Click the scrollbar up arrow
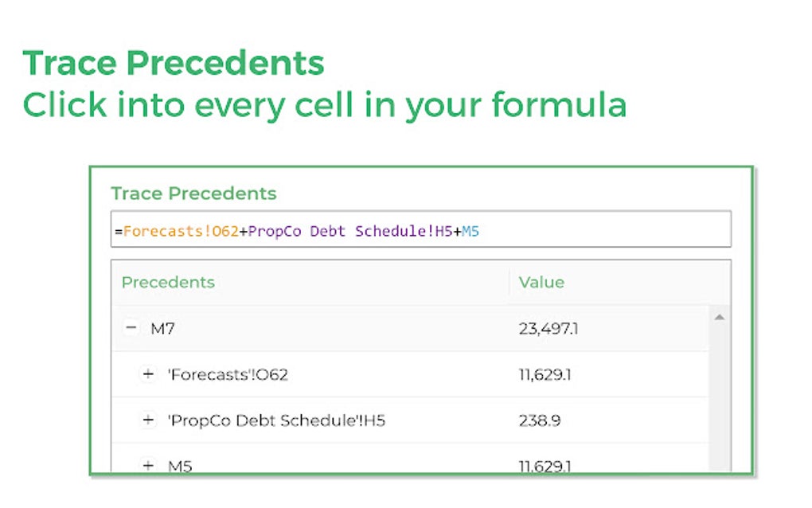Viewport: 812px width, 508px height. [719, 318]
